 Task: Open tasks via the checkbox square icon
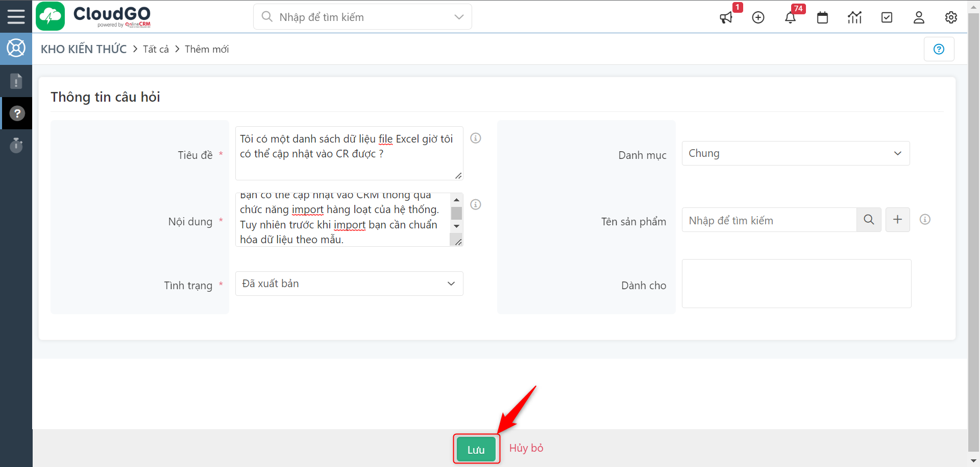point(887,17)
